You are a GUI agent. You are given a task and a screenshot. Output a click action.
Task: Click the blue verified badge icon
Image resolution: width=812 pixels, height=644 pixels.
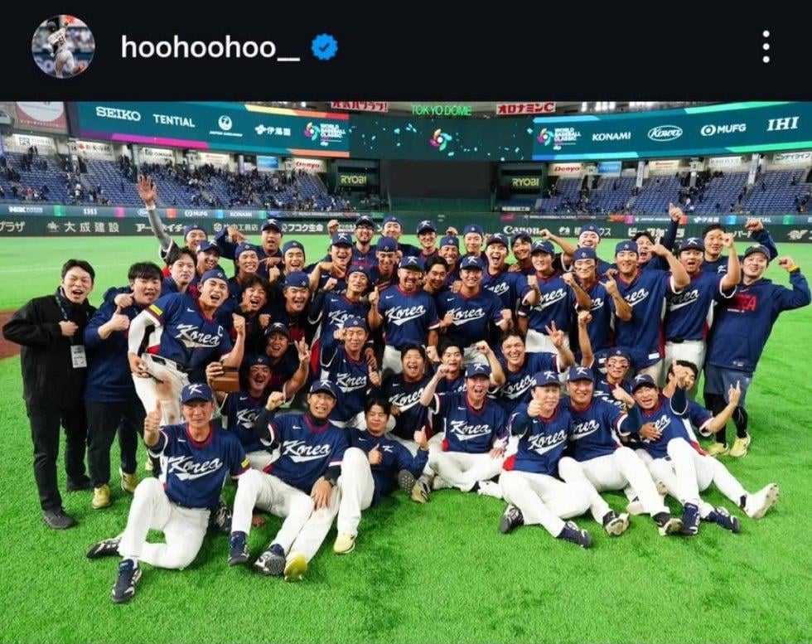pos(325,47)
